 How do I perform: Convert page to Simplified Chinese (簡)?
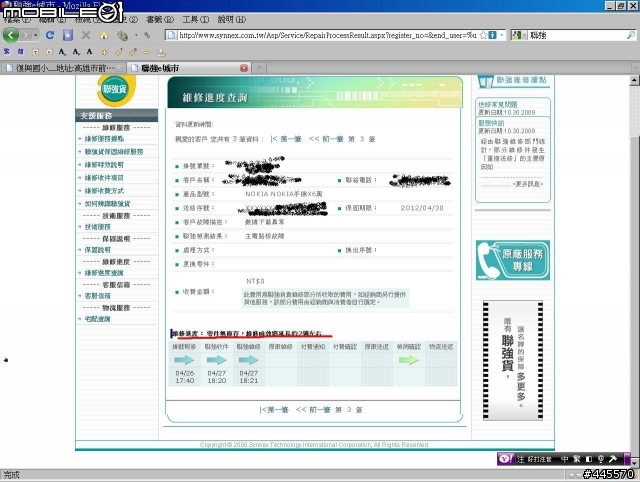pos(20,51)
